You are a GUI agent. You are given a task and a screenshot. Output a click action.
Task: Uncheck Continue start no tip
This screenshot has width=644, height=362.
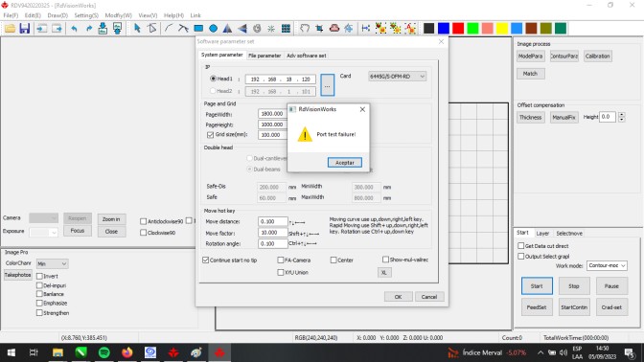point(206,260)
